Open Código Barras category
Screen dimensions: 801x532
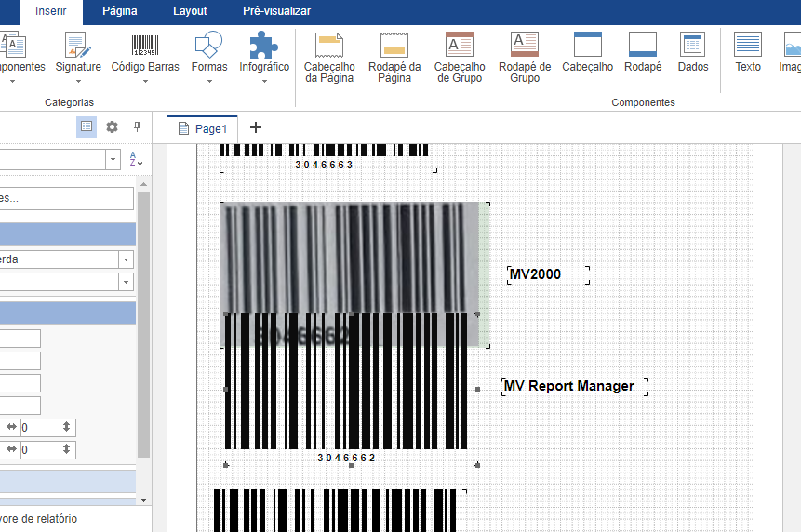145,57
